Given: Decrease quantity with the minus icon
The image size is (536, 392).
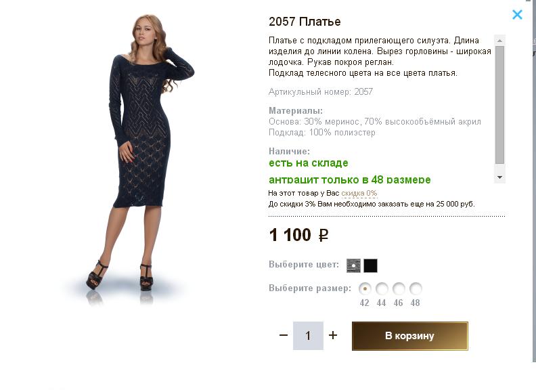Looking at the screenshot, I should [x=284, y=336].
